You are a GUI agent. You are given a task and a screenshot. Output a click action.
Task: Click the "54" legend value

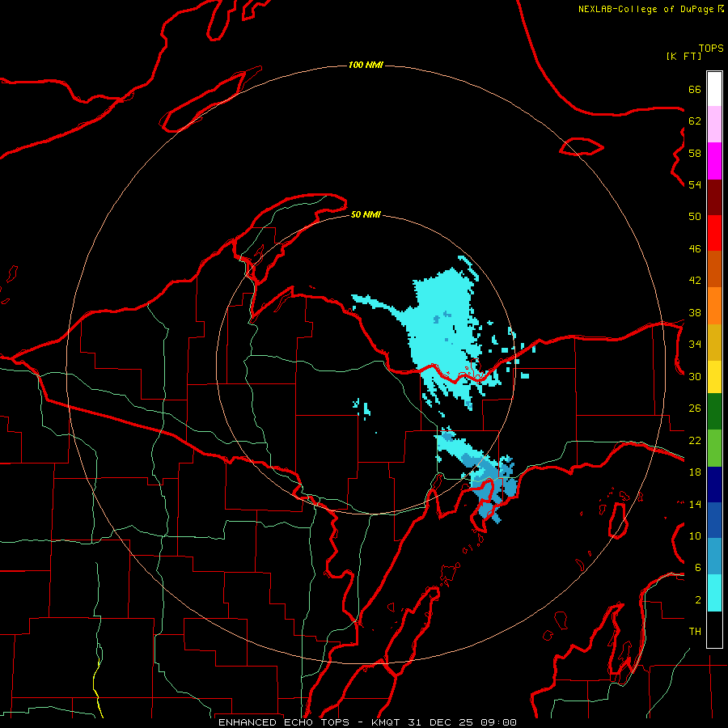695,184
